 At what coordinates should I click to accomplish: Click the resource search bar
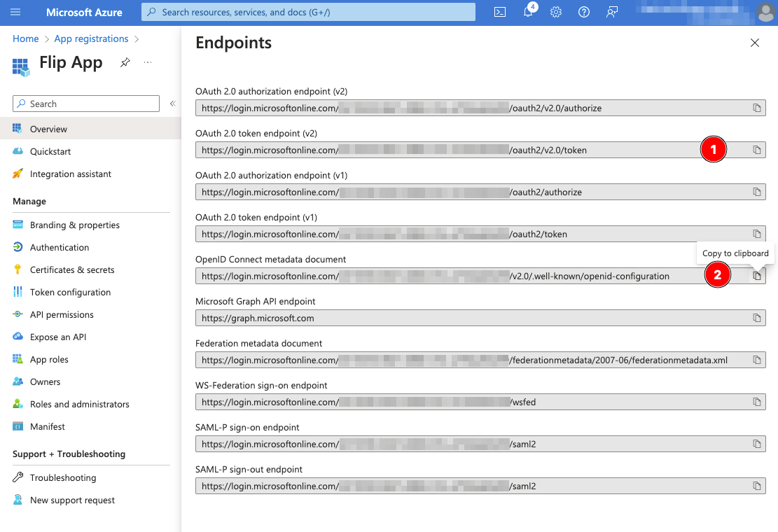(x=308, y=12)
